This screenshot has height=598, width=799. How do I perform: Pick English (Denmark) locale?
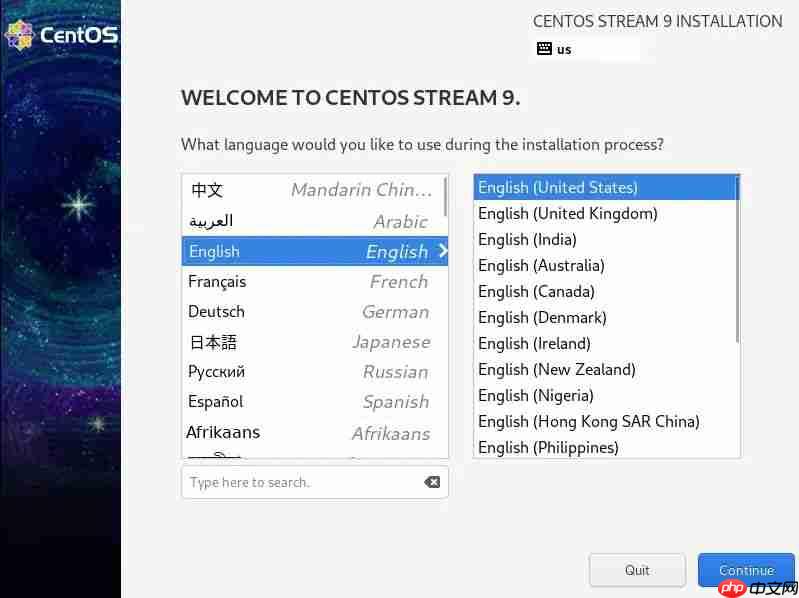[605, 317]
